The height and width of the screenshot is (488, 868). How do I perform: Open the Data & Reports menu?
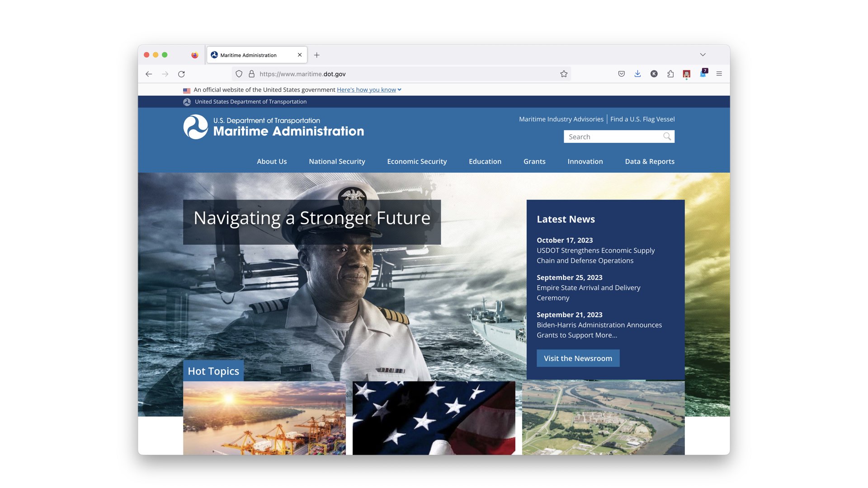(x=650, y=161)
